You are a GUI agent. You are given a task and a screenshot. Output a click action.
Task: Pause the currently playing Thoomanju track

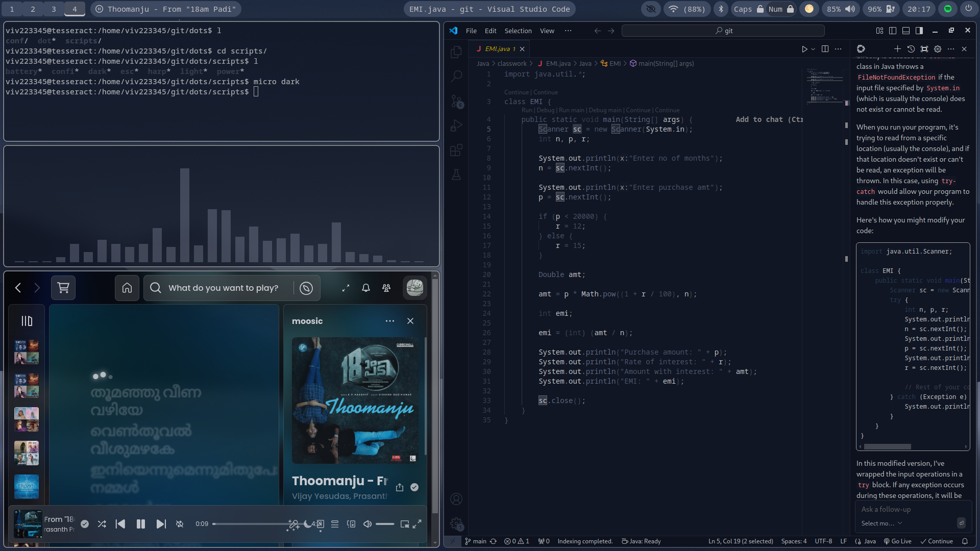(x=140, y=524)
